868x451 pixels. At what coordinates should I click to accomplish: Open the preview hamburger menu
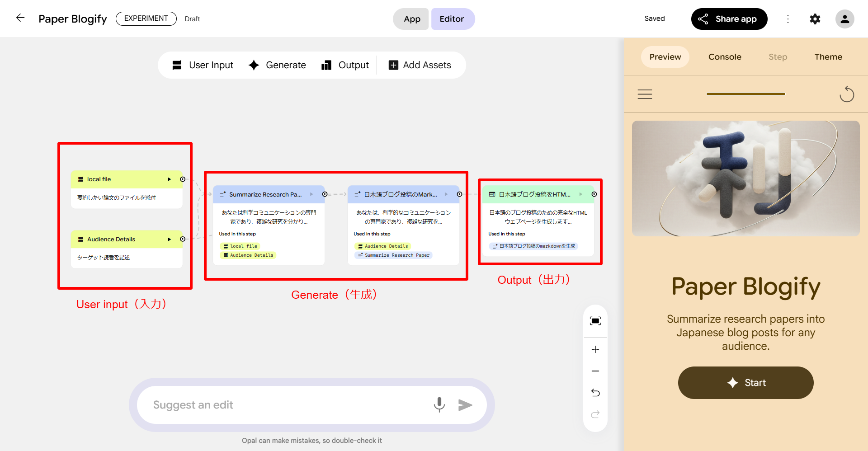coord(645,94)
